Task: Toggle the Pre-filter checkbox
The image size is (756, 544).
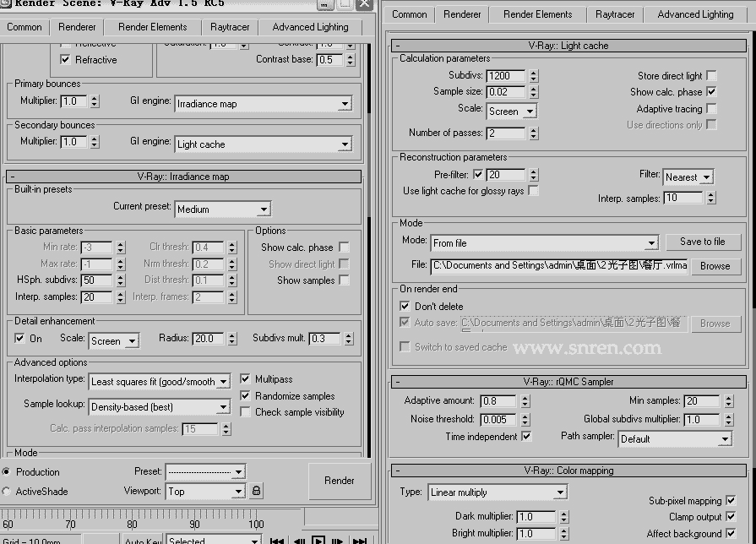Action: [x=478, y=175]
